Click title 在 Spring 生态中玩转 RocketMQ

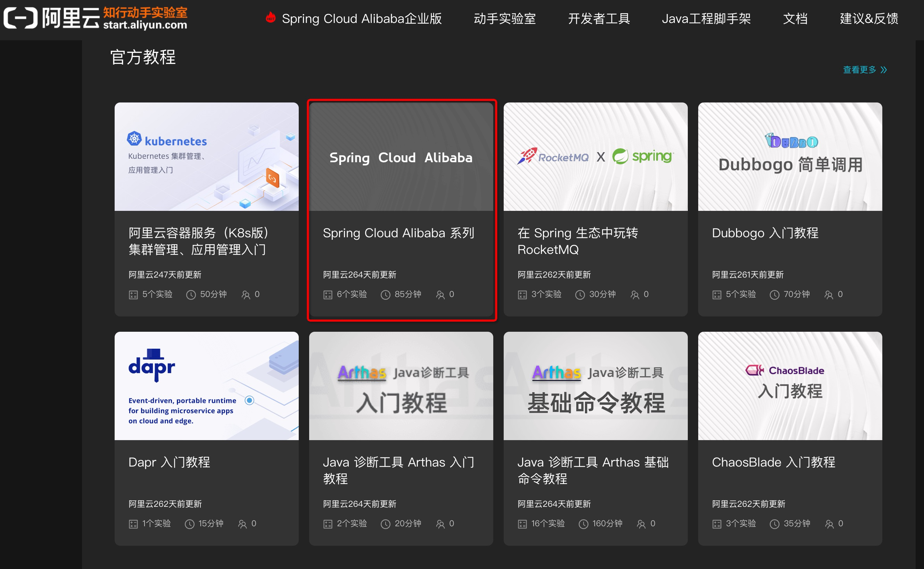tap(577, 241)
